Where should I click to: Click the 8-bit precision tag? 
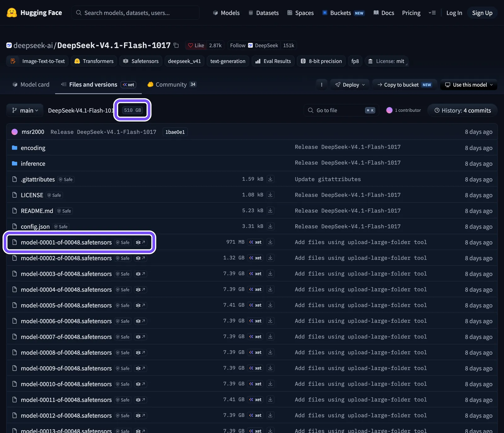[x=321, y=61]
